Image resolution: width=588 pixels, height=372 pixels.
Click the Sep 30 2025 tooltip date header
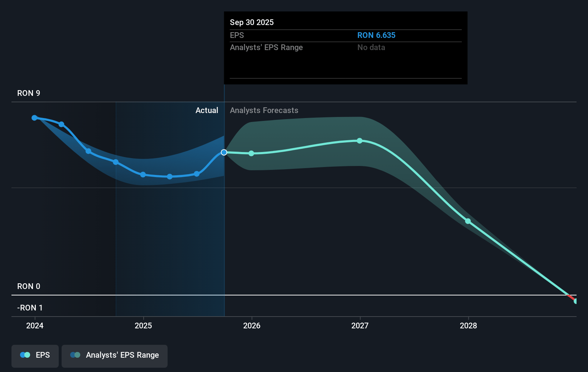(x=252, y=23)
